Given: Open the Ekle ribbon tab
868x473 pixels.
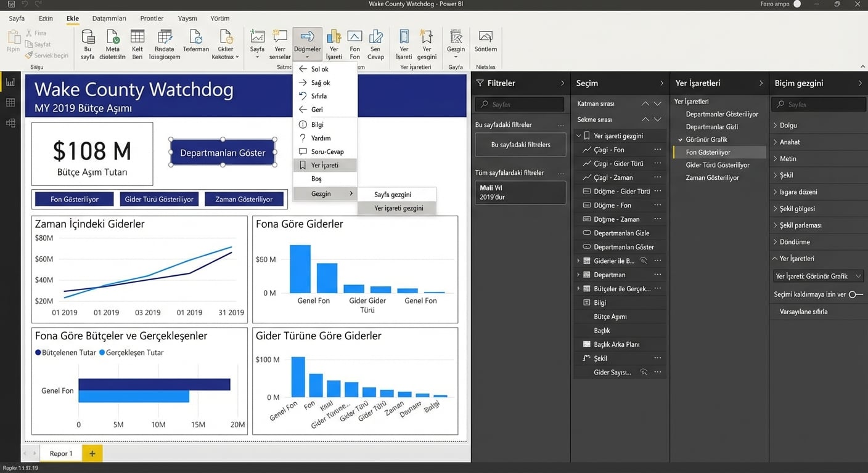Looking at the screenshot, I should pyautogui.click(x=73, y=18).
